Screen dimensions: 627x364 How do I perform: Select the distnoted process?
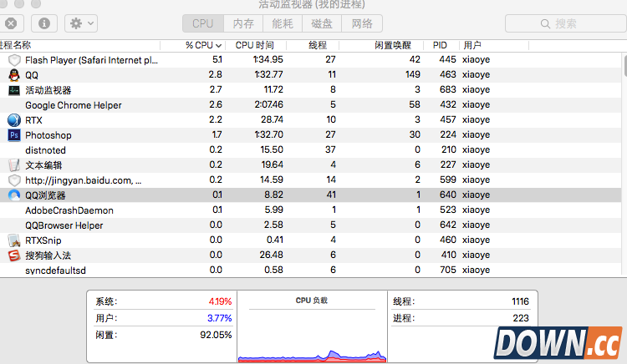[45, 150]
